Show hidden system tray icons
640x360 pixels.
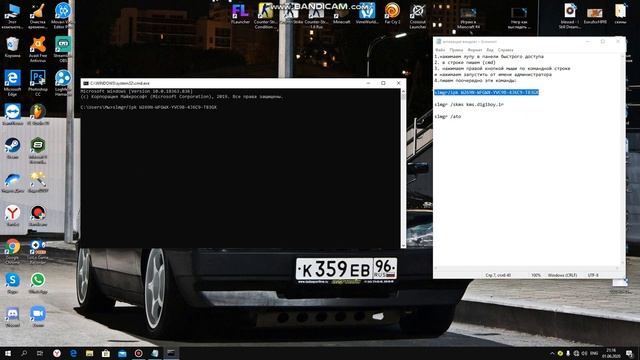(x=552, y=353)
